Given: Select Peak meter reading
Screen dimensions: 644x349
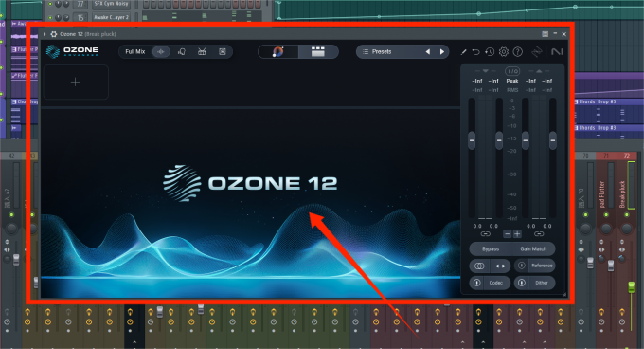Looking at the screenshot, I should click(512, 81).
